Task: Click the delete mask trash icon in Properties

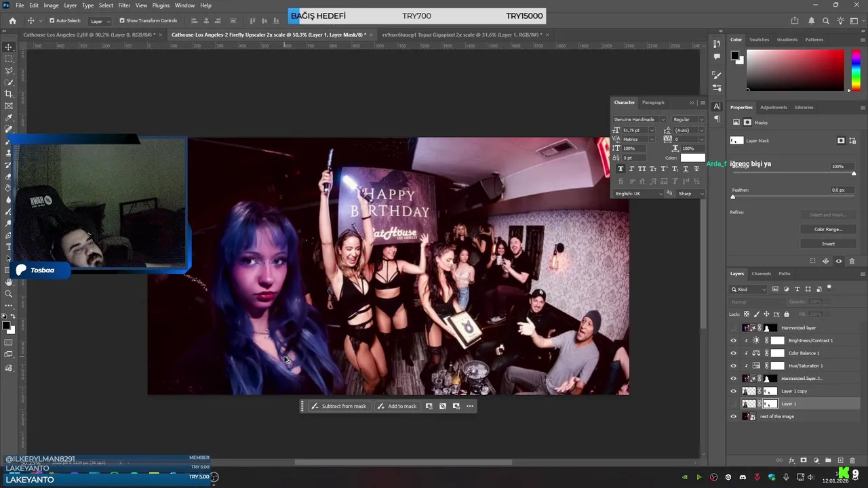Action: [x=852, y=261]
